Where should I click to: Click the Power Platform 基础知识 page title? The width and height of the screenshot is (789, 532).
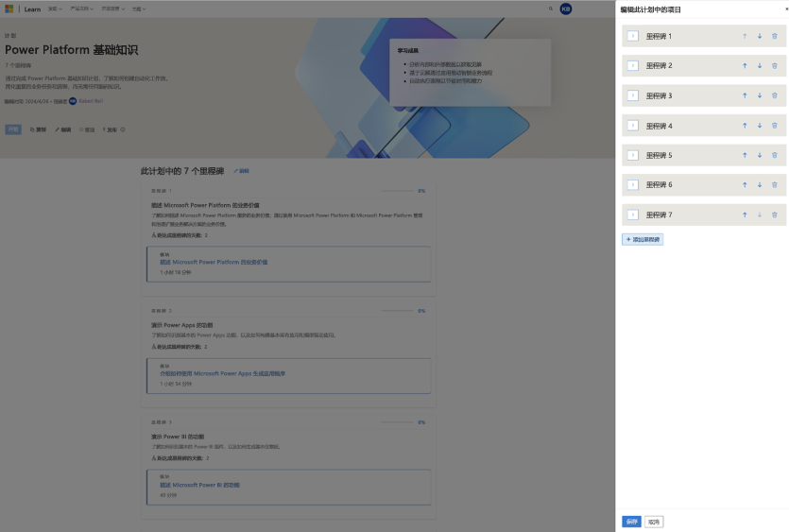(72, 50)
